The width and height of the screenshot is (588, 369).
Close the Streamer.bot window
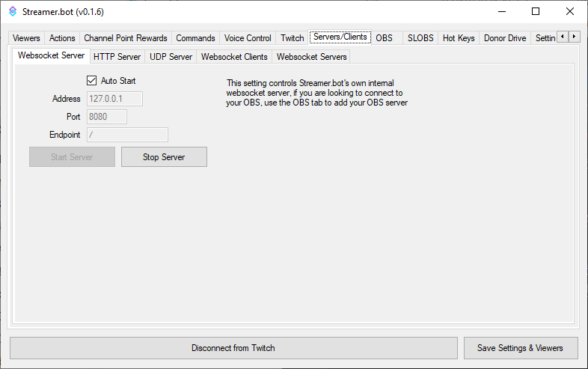pos(569,12)
